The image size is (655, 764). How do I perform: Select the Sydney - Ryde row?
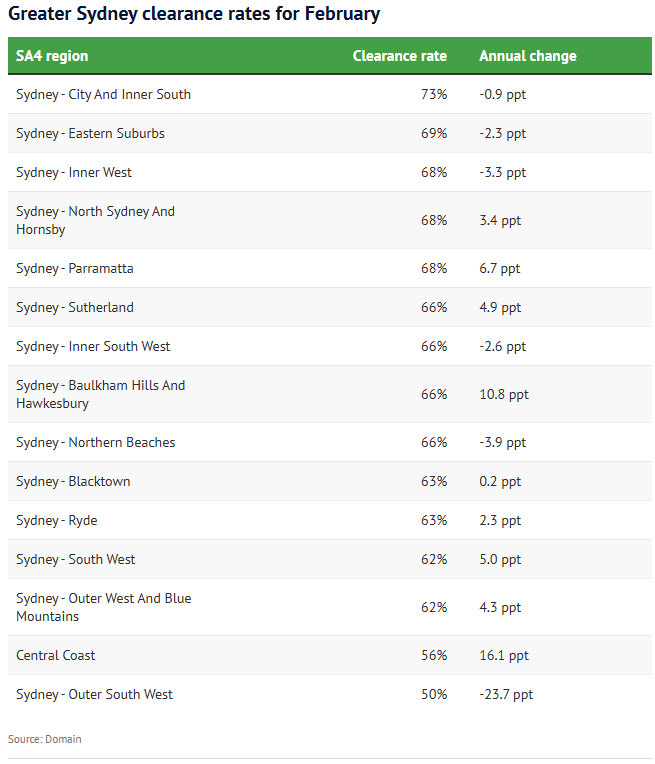[329, 520]
